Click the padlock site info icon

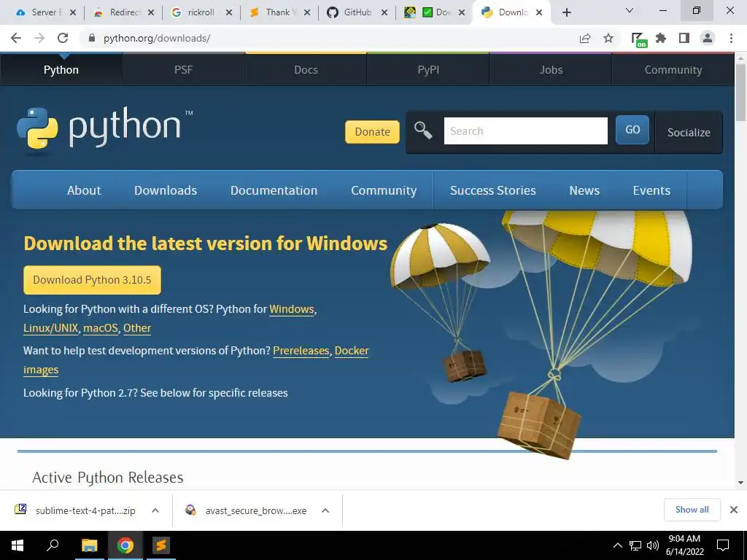click(92, 38)
